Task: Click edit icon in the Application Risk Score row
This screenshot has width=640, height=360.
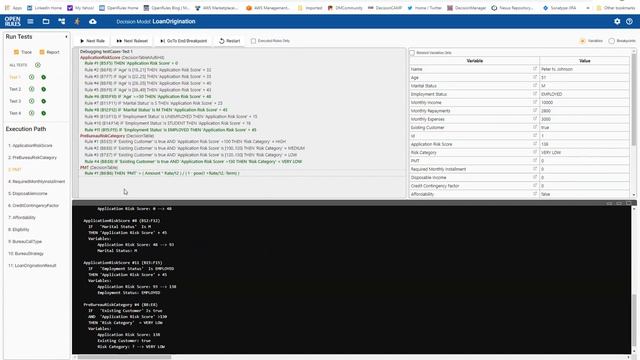Action: coord(535,144)
